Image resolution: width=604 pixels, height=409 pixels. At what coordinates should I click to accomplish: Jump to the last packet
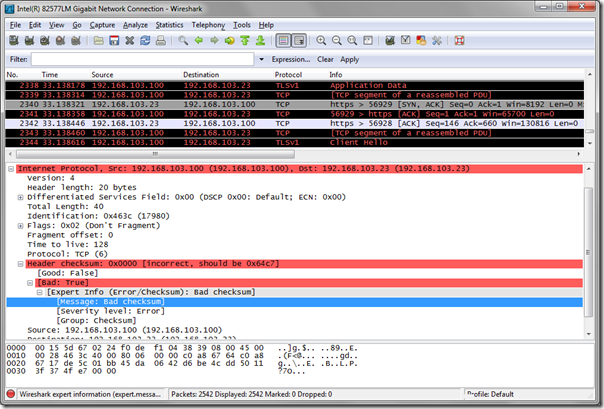(x=260, y=40)
